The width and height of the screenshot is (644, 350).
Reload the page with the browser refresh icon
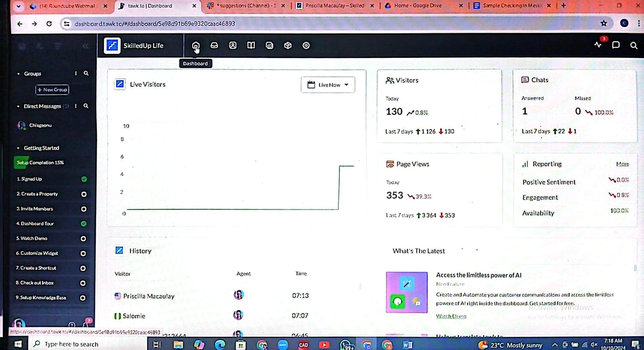click(x=49, y=24)
